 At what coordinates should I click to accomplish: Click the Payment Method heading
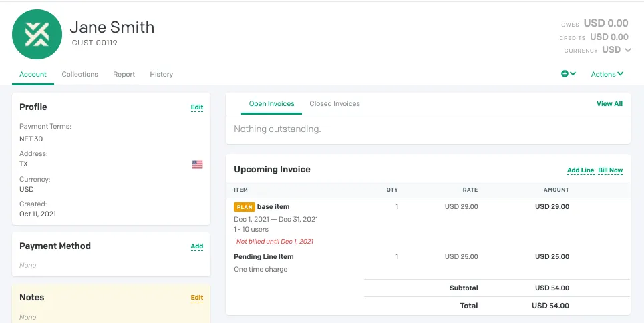point(55,246)
